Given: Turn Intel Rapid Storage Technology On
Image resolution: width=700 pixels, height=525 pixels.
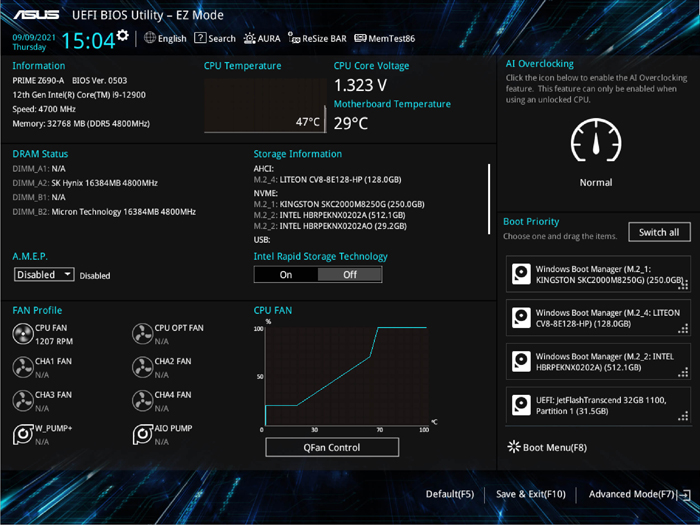Looking at the screenshot, I should point(286,275).
